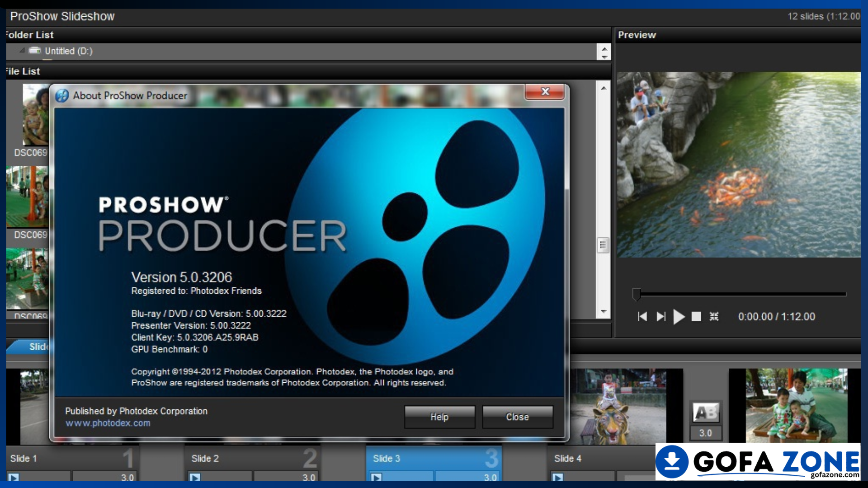This screenshot has height=488, width=868.
Task: Click the Help button in About dialog
Action: tap(439, 417)
